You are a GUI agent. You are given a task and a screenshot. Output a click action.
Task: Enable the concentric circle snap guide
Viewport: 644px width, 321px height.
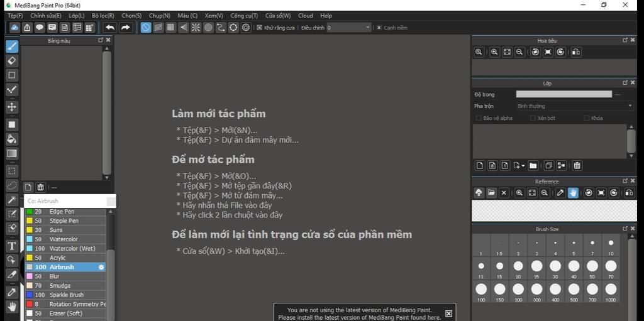tap(208, 28)
